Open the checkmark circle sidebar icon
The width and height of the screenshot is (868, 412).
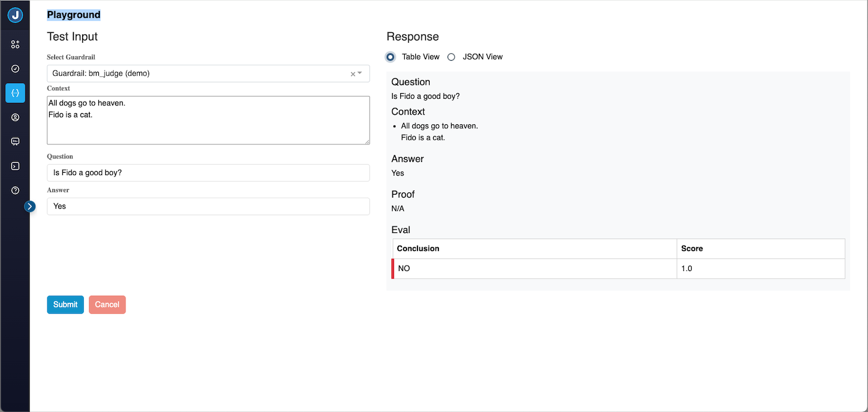coord(15,69)
